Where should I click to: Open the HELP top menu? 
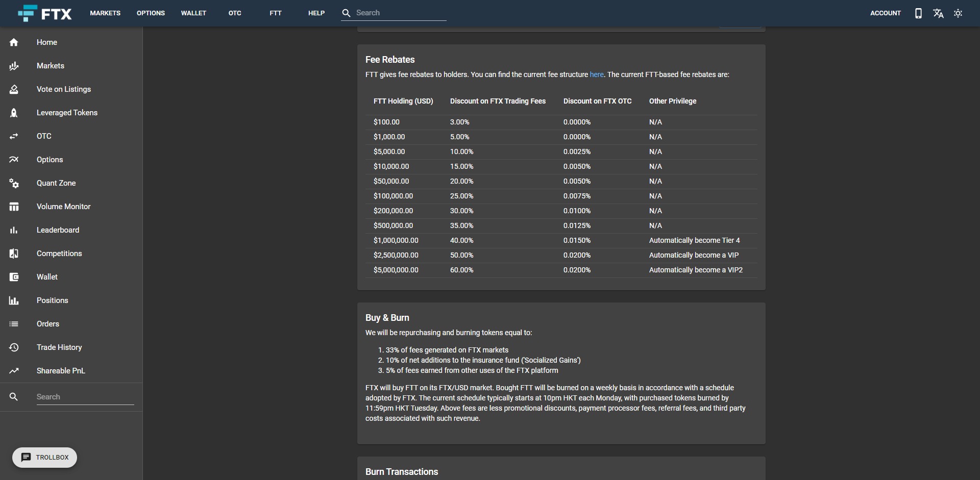point(316,13)
